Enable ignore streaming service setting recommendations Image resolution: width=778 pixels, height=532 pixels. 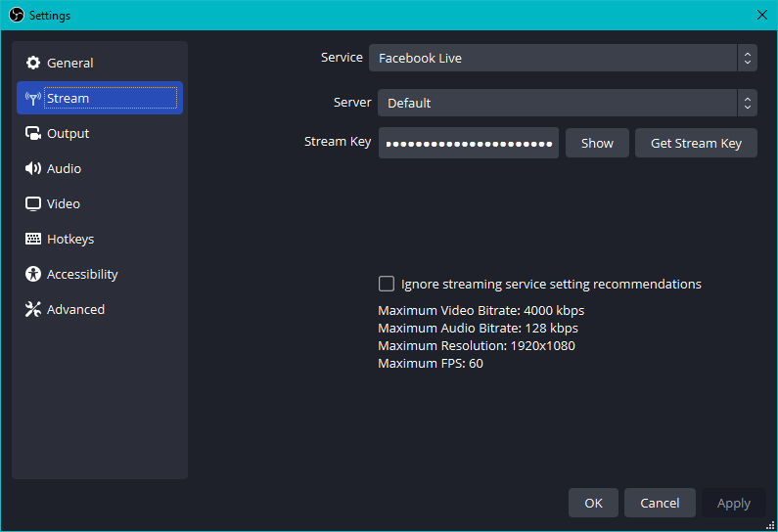click(x=387, y=284)
